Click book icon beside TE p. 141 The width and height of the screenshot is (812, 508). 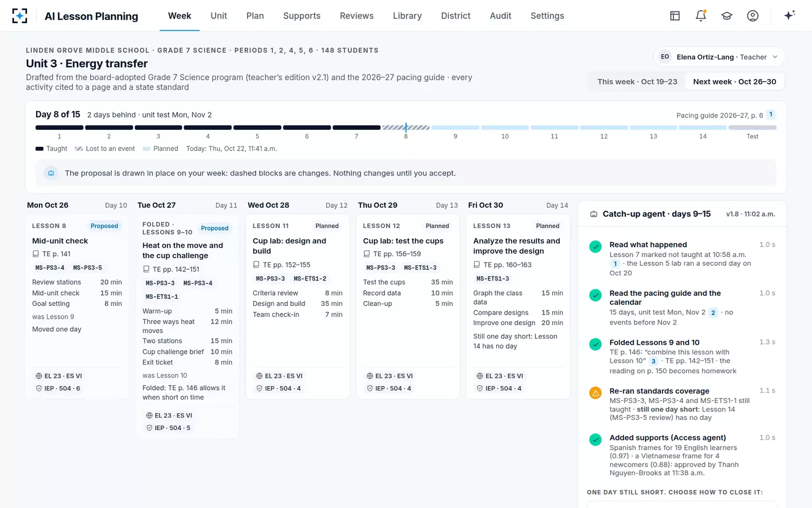pos(36,254)
